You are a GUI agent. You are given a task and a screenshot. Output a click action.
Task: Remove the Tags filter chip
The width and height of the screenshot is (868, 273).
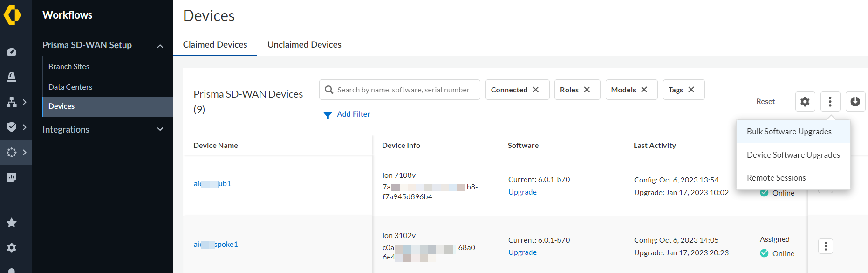point(691,90)
